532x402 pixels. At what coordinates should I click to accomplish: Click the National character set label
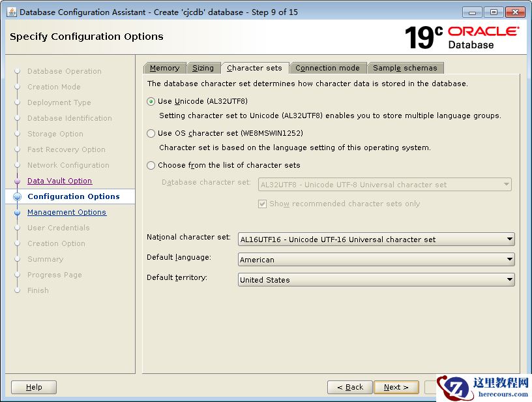coord(188,237)
